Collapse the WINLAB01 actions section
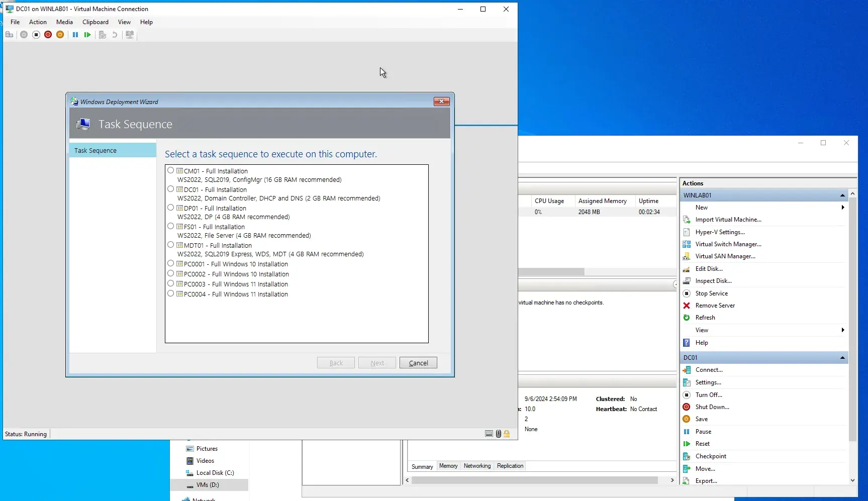This screenshot has height=501, width=868. pyautogui.click(x=842, y=195)
